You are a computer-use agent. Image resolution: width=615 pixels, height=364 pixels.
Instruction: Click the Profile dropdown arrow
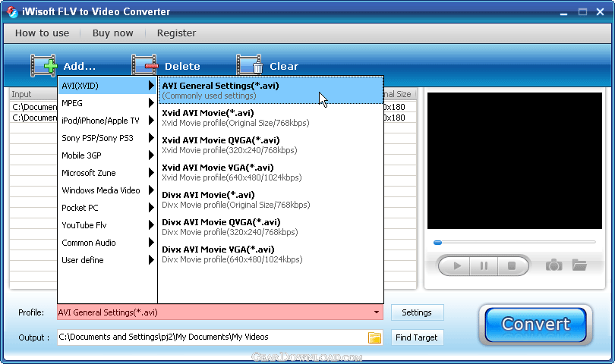click(x=377, y=312)
